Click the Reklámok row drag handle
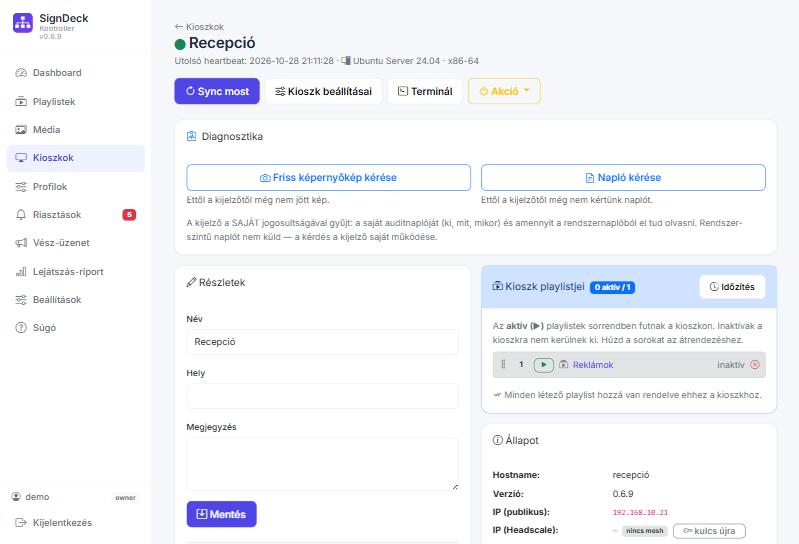 503,364
